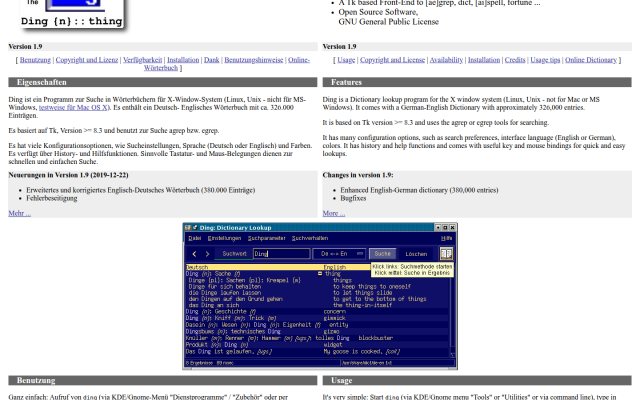Go back in Ding search history
The image size is (640, 400).
pos(194,254)
